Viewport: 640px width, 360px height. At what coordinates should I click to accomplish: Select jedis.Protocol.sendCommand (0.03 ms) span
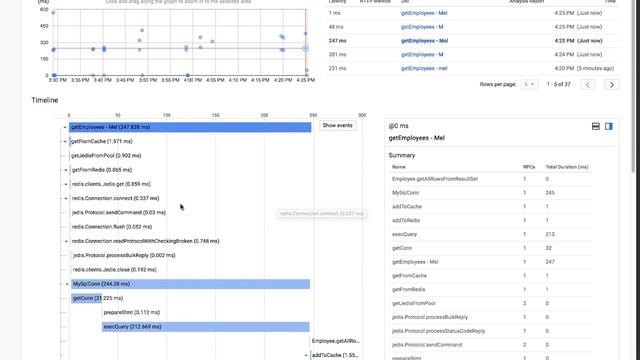(x=119, y=213)
